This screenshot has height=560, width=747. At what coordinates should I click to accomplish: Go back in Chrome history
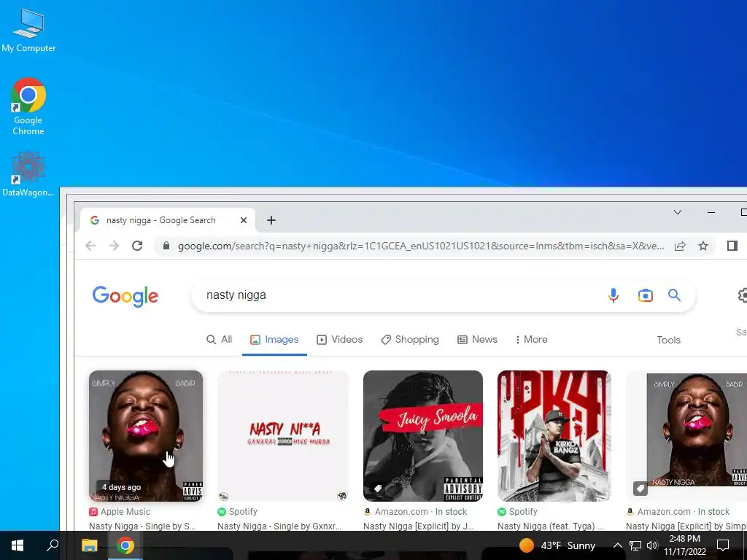click(90, 246)
